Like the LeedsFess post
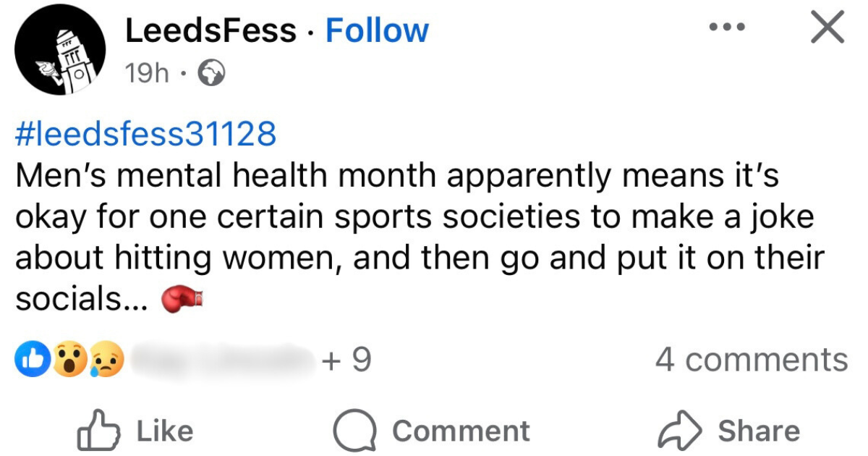 point(135,431)
